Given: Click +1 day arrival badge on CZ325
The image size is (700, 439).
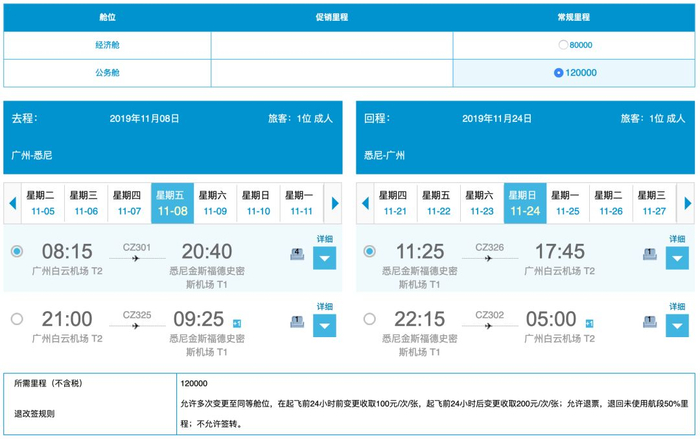Looking at the screenshot, I should 236,323.
